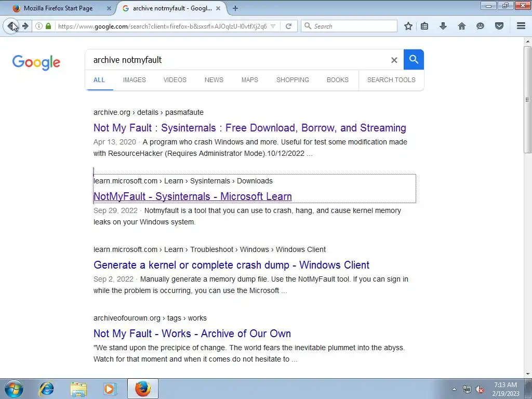Go to Firefox home page icon
This screenshot has width=532, height=399.
coord(461,26)
